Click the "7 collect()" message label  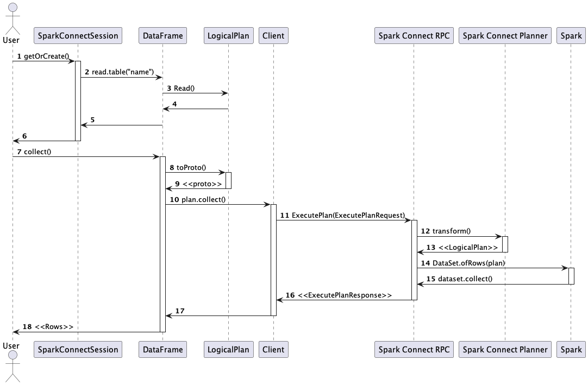34,152
